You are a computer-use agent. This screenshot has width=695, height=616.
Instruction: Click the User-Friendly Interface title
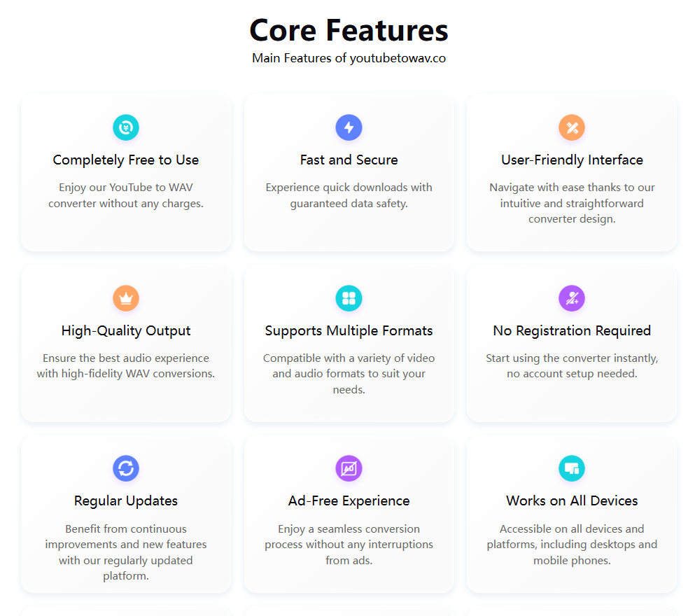coord(572,160)
